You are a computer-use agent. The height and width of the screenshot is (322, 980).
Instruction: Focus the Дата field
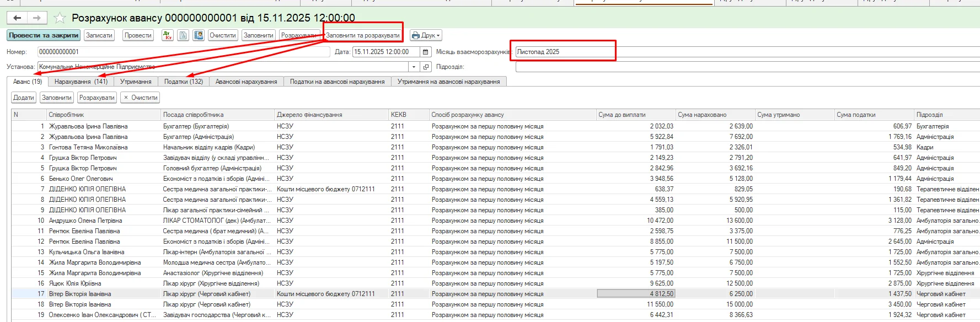pos(386,52)
